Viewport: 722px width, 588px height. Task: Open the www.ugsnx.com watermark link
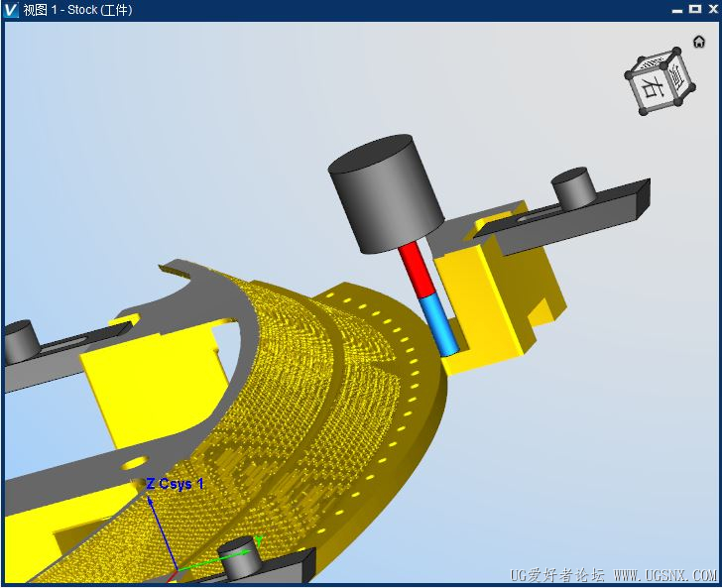664,575
